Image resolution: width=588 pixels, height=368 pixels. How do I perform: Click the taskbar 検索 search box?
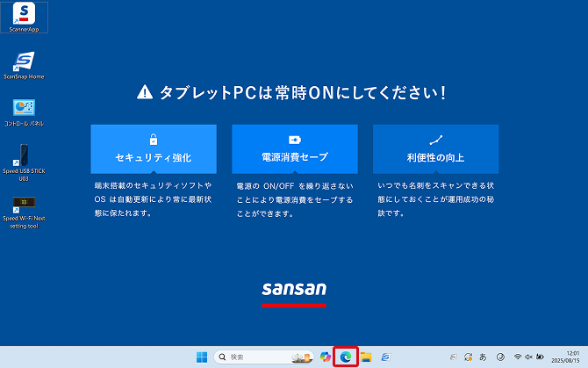click(263, 357)
